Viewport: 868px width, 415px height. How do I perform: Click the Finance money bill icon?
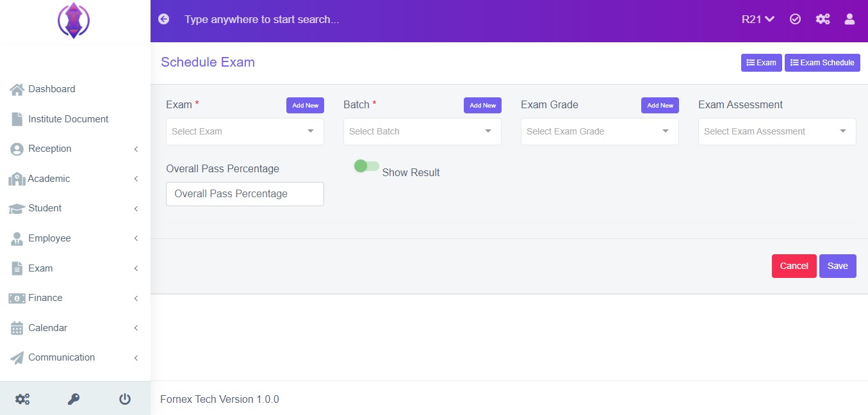17,298
